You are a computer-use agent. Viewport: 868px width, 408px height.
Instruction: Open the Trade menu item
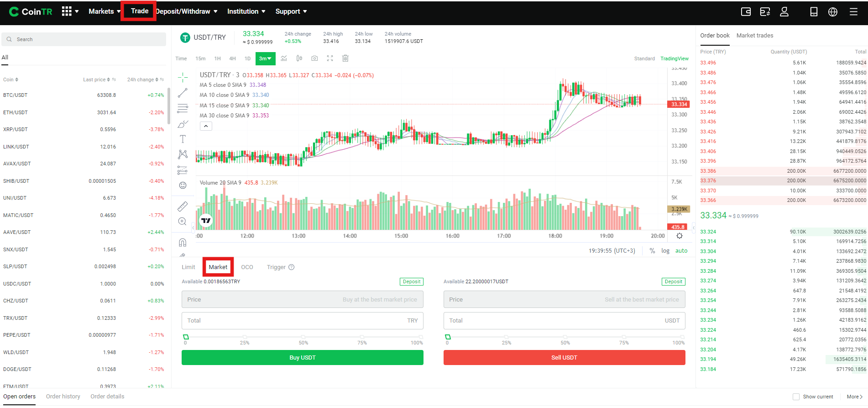139,11
